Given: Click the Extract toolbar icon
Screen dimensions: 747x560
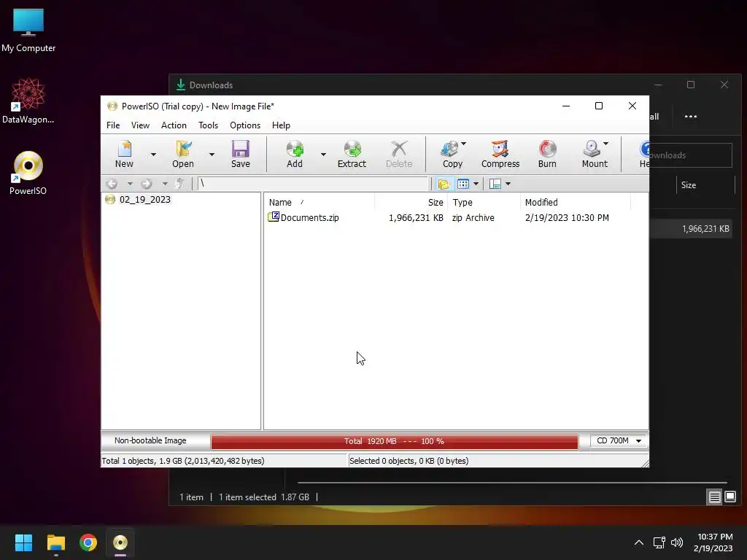Looking at the screenshot, I should 352,154.
